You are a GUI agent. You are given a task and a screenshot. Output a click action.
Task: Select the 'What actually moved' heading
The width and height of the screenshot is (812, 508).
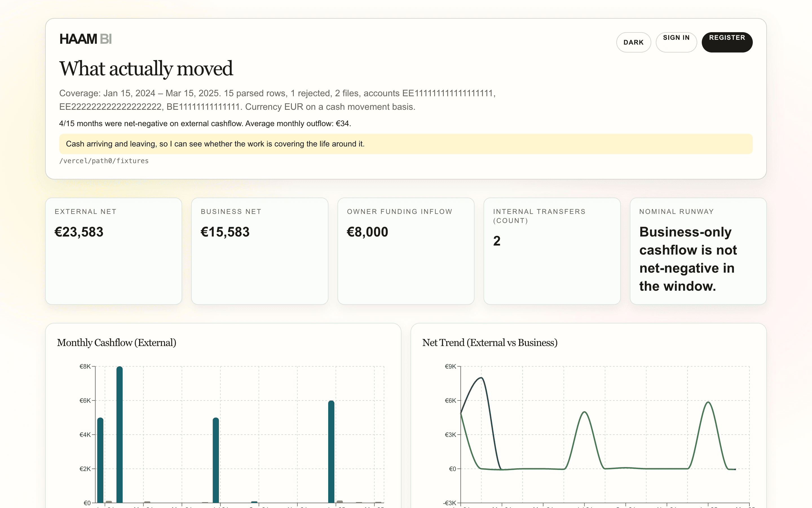point(146,69)
